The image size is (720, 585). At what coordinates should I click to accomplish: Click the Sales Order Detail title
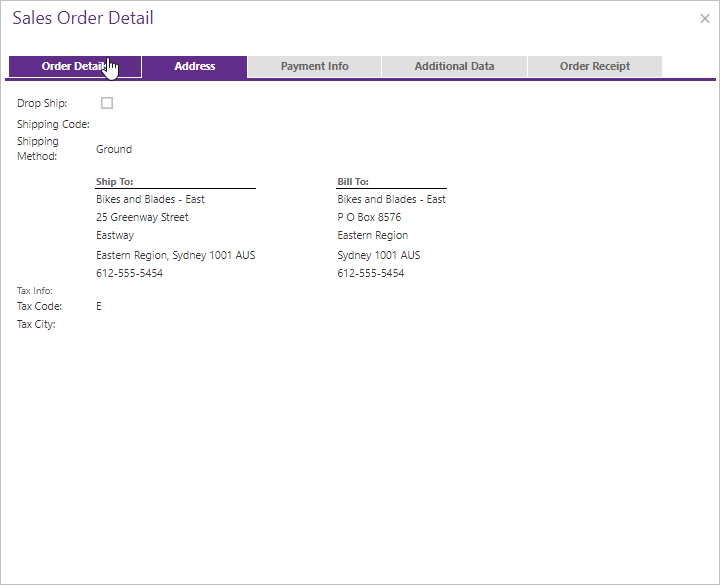click(x=83, y=18)
